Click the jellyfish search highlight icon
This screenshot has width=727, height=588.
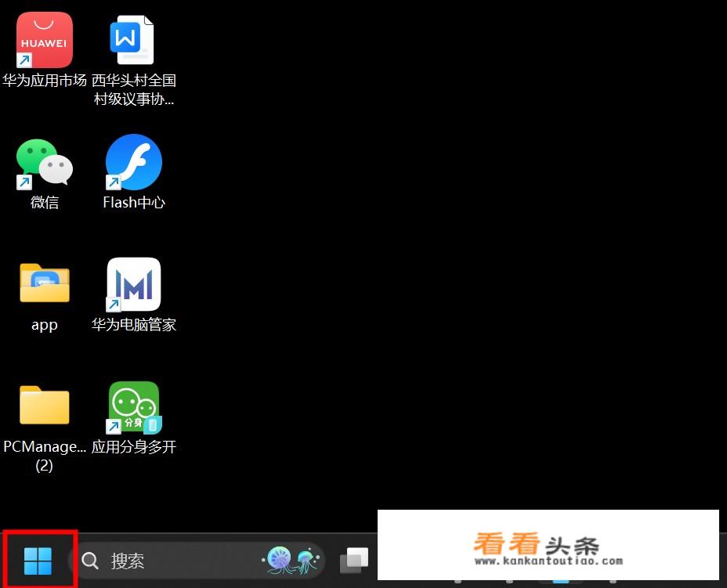pyautogui.click(x=291, y=560)
